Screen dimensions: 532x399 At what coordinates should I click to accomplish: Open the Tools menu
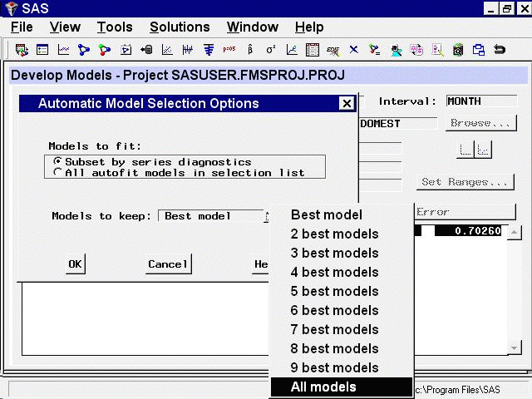[114, 27]
